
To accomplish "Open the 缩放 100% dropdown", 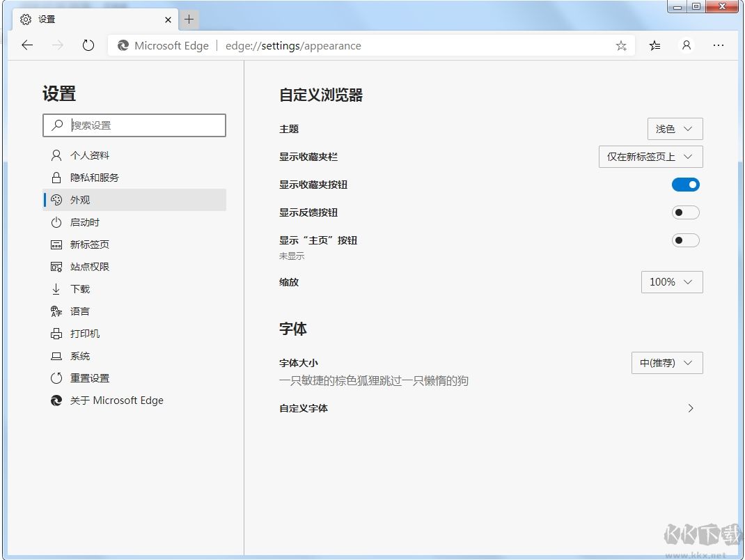I will pos(671,282).
